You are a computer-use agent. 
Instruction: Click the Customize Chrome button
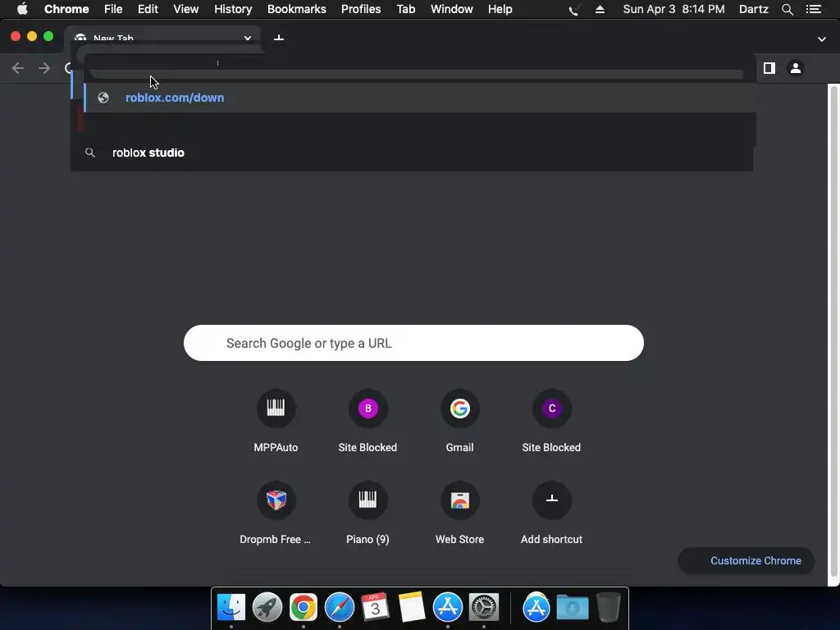point(746,560)
